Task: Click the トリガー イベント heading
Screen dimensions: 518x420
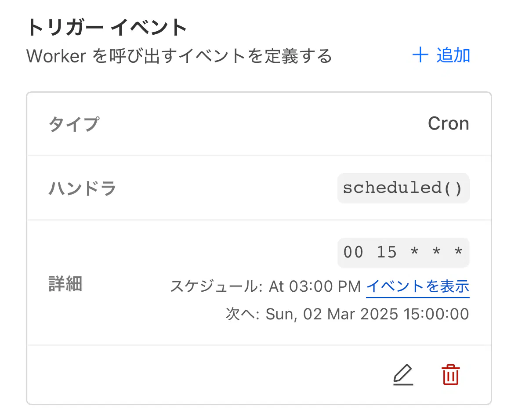Action: coord(107,27)
